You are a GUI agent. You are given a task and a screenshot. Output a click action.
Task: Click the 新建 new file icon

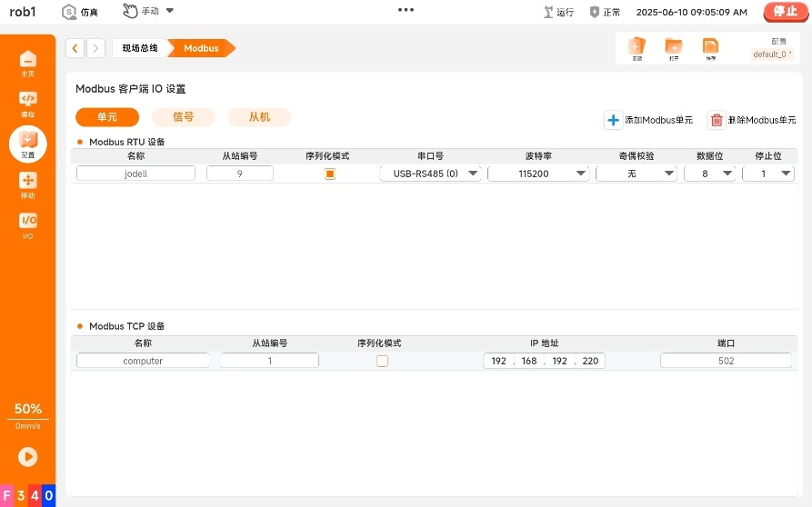pos(637,47)
